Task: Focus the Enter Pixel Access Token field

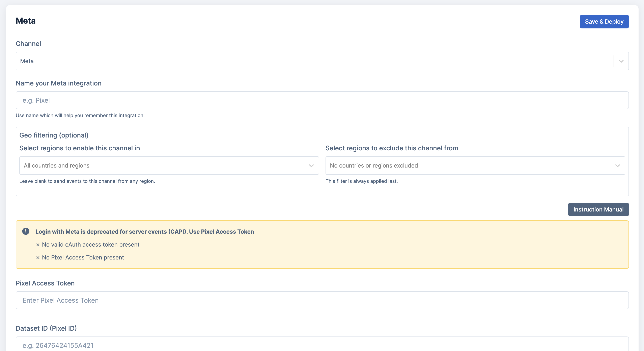Action: (x=322, y=300)
